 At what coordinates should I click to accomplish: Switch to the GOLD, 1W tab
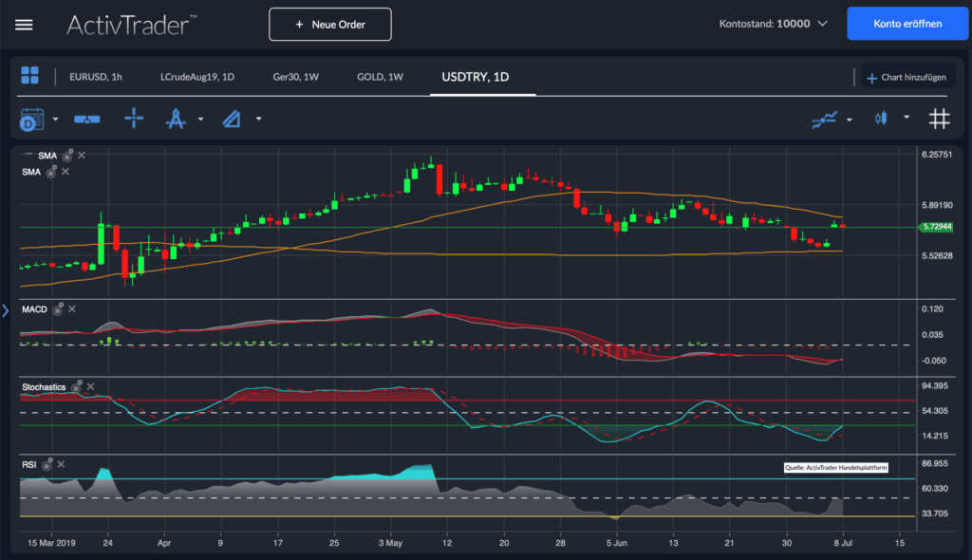(380, 77)
